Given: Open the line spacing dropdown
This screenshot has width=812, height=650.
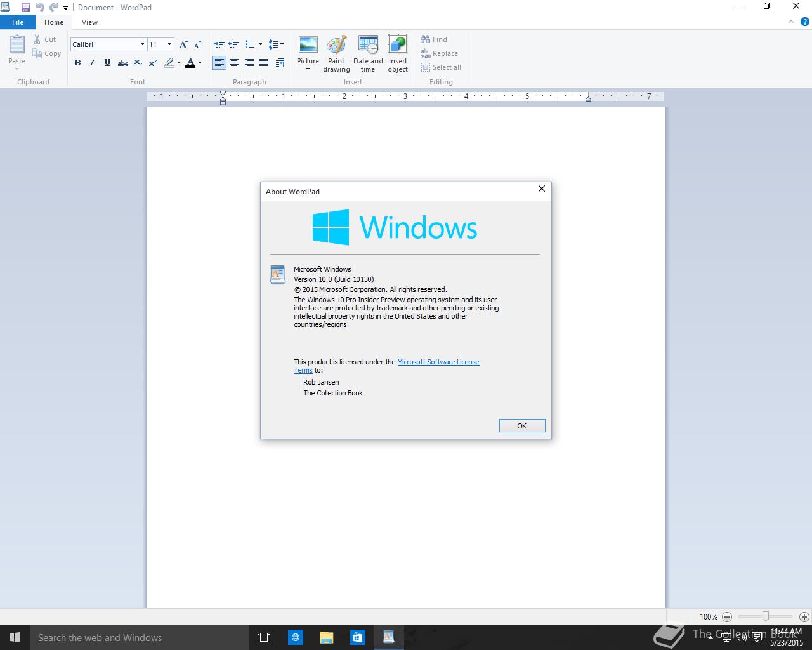Looking at the screenshot, I should (x=276, y=44).
